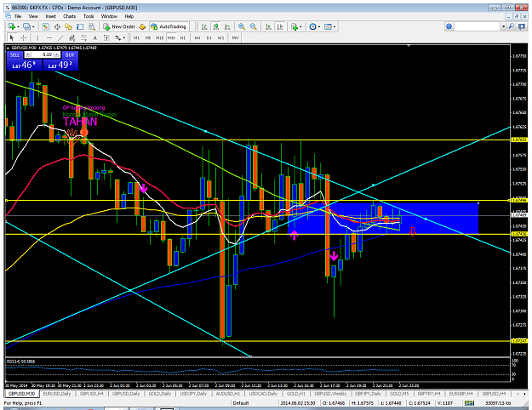The image size is (532, 410).
Task: Decrease lot size with left stepper arrow
Action: [x=28, y=54]
